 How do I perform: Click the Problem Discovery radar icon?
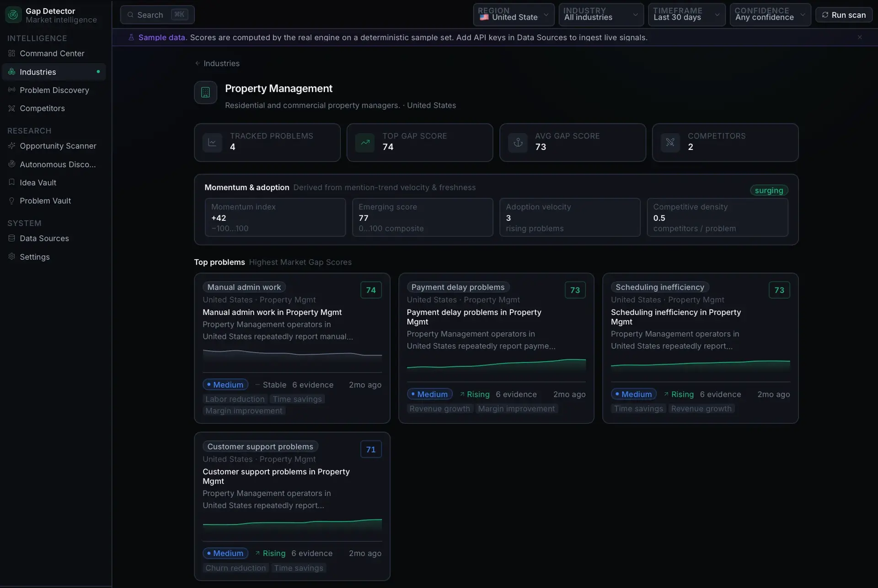pyautogui.click(x=12, y=90)
